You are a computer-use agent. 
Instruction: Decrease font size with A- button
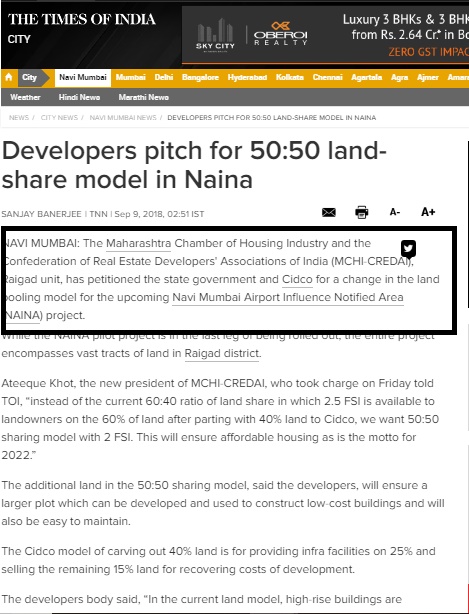(x=395, y=212)
